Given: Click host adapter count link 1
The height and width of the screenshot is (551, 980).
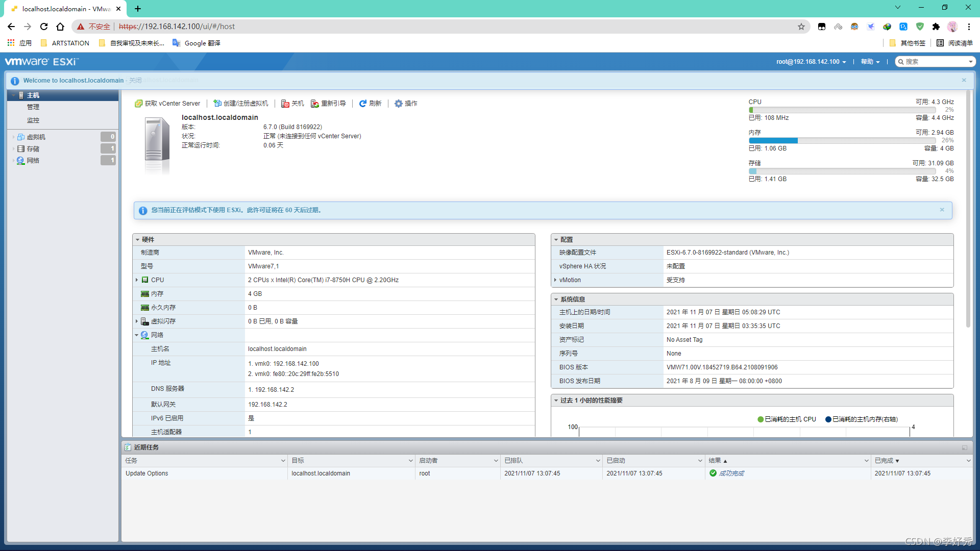Looking at the screenshot, I should click(250, 432).
